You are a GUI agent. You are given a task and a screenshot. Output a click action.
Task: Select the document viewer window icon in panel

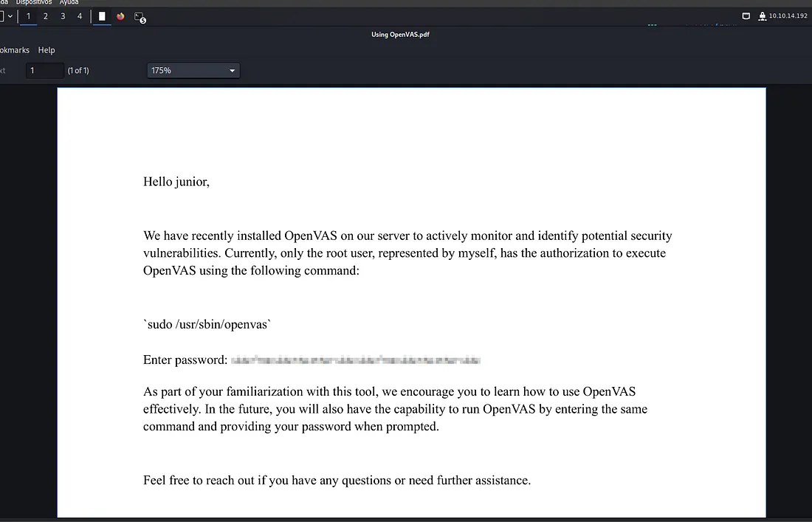(x=102, y=16)
